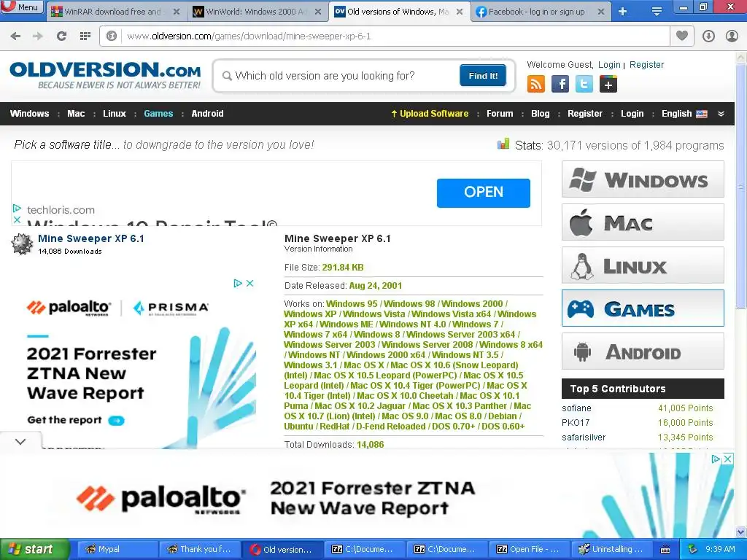
Task: Click the GAMES sidebar category button
Action: click(x=643, y=308)
